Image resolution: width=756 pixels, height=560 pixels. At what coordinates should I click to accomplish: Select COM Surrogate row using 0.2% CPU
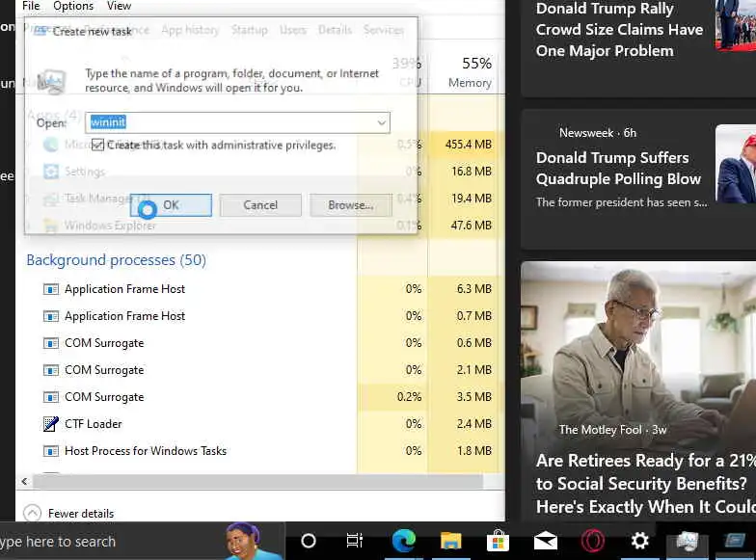click(260, 397)
